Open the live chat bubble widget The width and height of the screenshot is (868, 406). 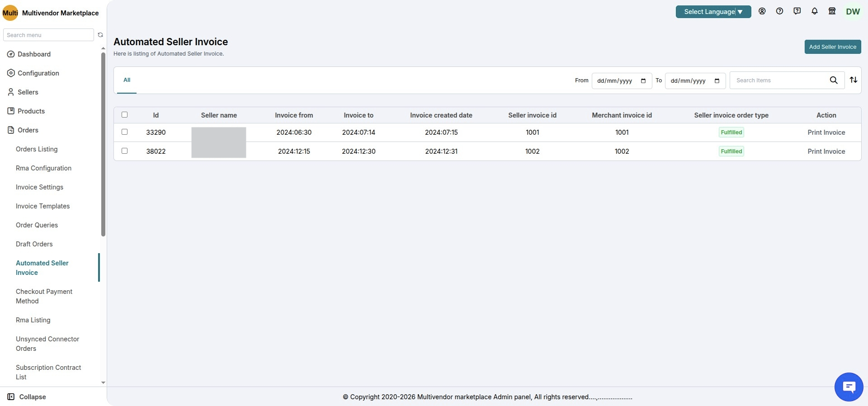(x=849, y=387)
